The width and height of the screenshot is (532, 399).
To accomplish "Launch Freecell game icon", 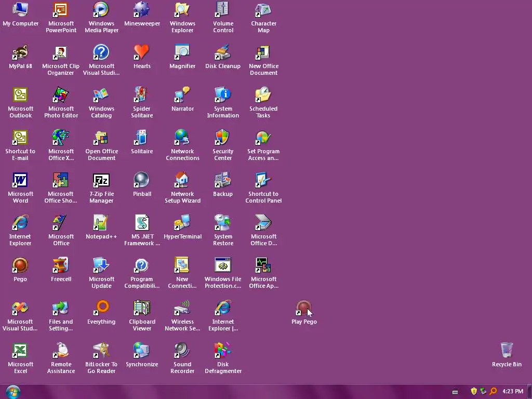I will 61,265.
